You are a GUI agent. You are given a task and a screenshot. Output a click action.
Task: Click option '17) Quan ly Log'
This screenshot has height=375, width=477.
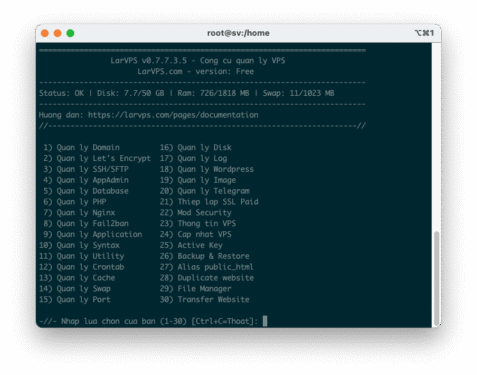click(193, 158)
